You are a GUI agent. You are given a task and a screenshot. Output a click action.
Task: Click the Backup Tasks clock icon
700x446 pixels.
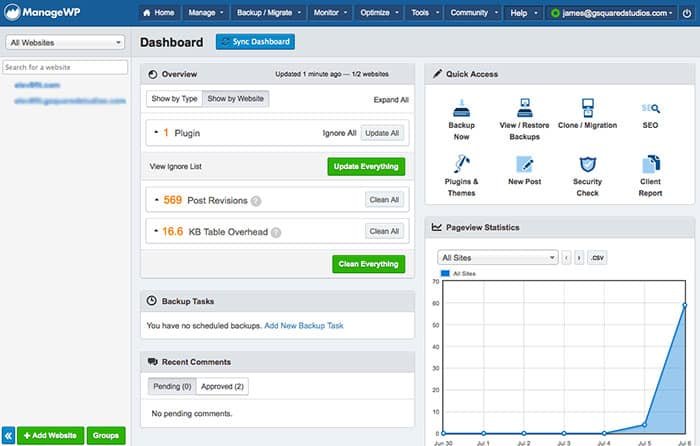pos(152,301)
